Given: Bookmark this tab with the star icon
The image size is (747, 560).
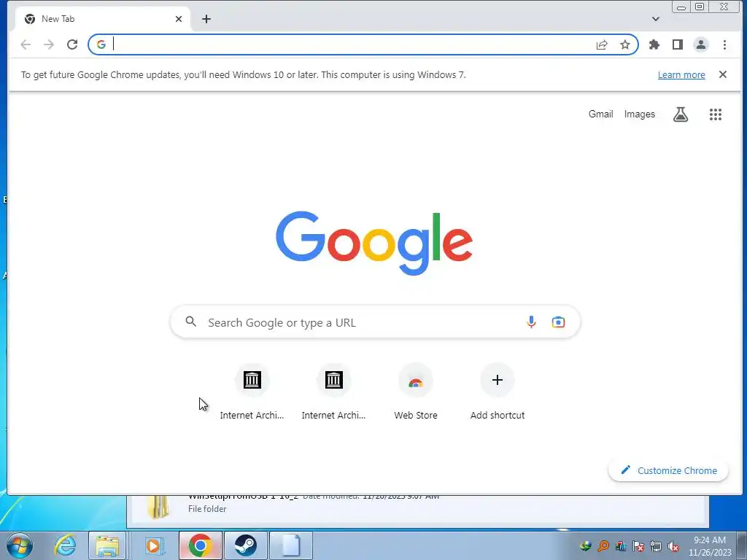Looking at the screenshot, I should [625, 44].
